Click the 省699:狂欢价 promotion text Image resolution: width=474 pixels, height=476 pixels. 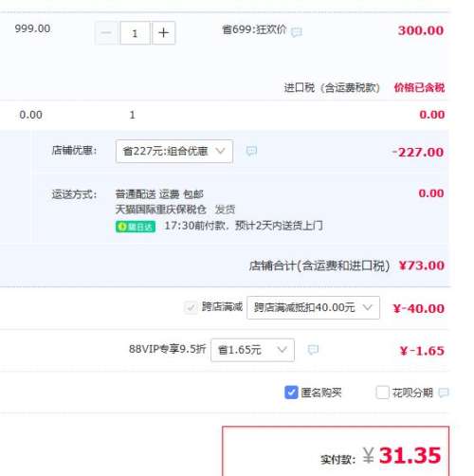click(254, 30)
